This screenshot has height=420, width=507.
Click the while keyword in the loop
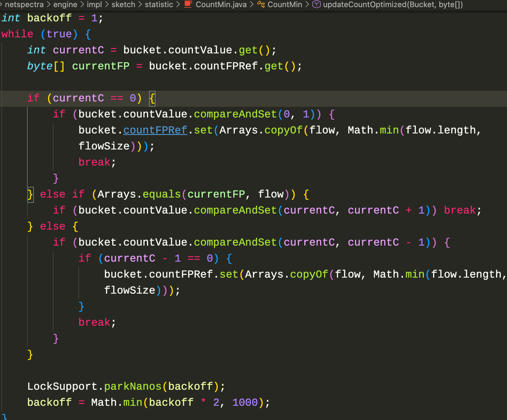(x=17, y=34)
